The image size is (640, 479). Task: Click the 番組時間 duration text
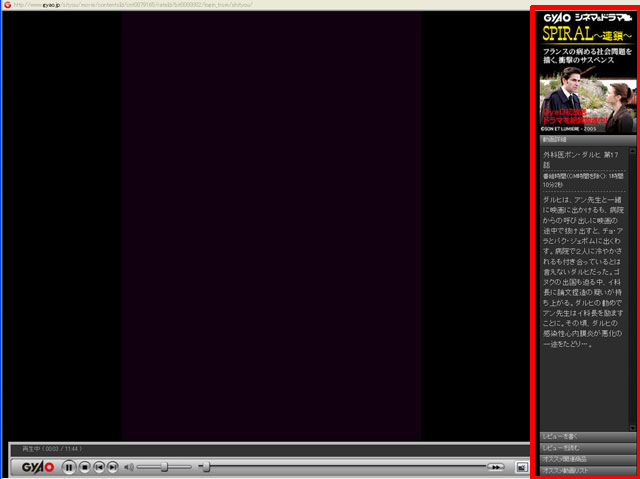[583, 180]
